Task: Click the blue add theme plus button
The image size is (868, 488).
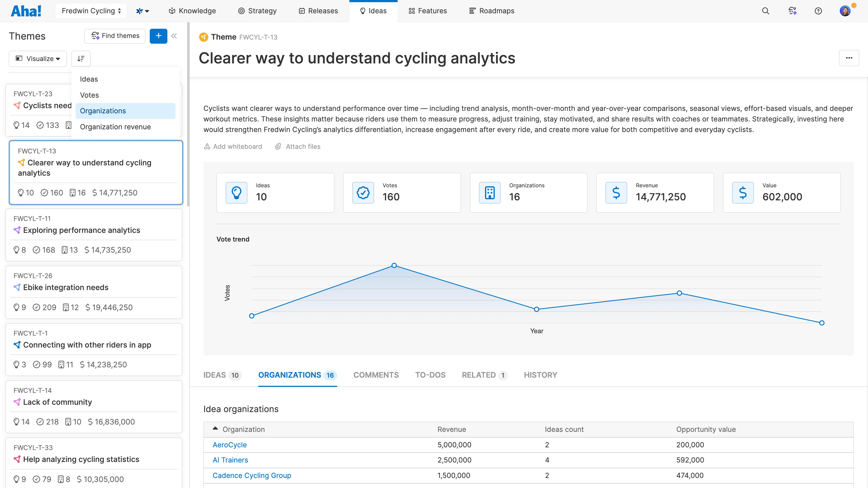Action: click(x=158, y=36)
